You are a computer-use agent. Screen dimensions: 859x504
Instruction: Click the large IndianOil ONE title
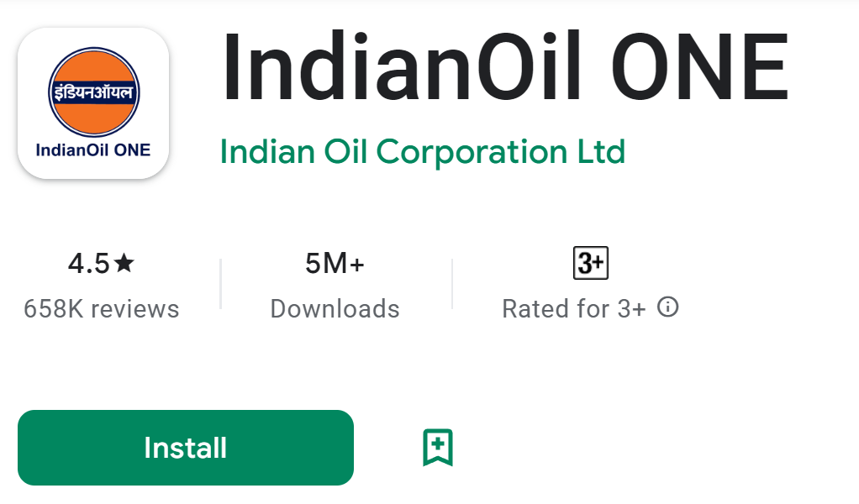[504, 69]
